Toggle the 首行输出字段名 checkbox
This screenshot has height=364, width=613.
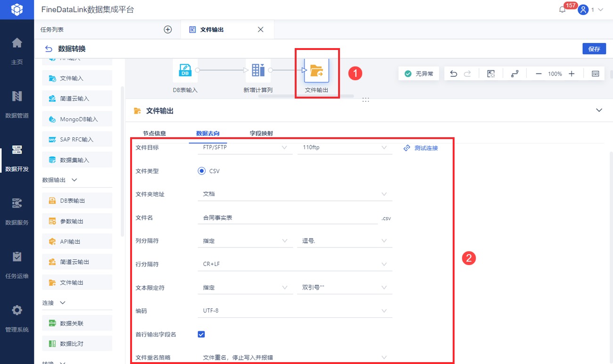point(201,334)
